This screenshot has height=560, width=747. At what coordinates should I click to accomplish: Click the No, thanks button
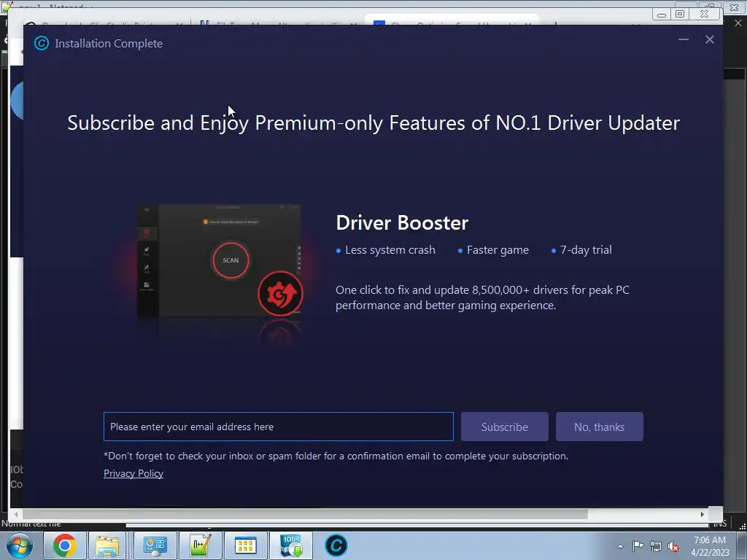click(x=600, y=427)
